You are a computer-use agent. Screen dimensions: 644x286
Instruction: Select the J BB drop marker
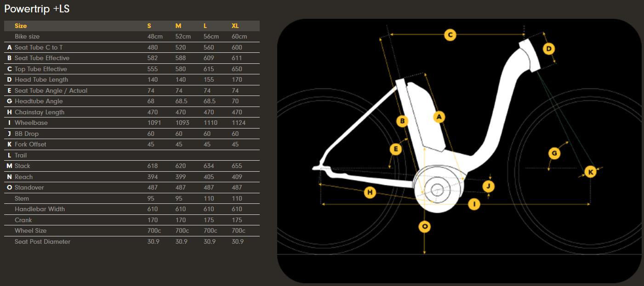click(489, 186)
